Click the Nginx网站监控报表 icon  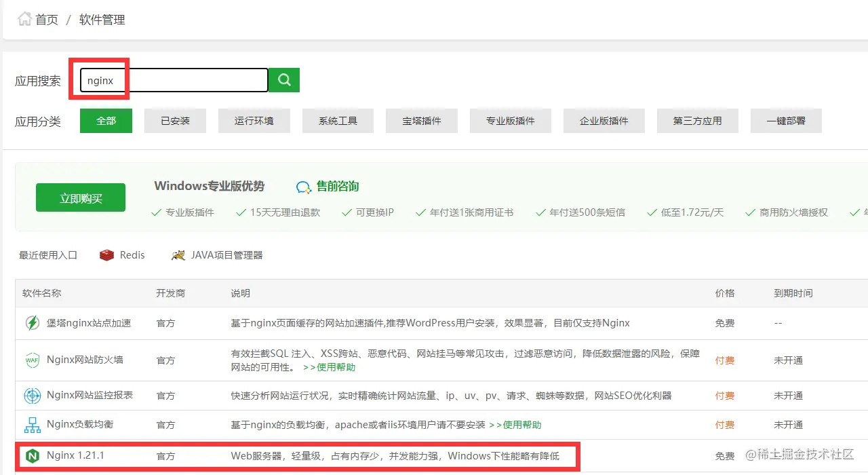click(33, 396)
